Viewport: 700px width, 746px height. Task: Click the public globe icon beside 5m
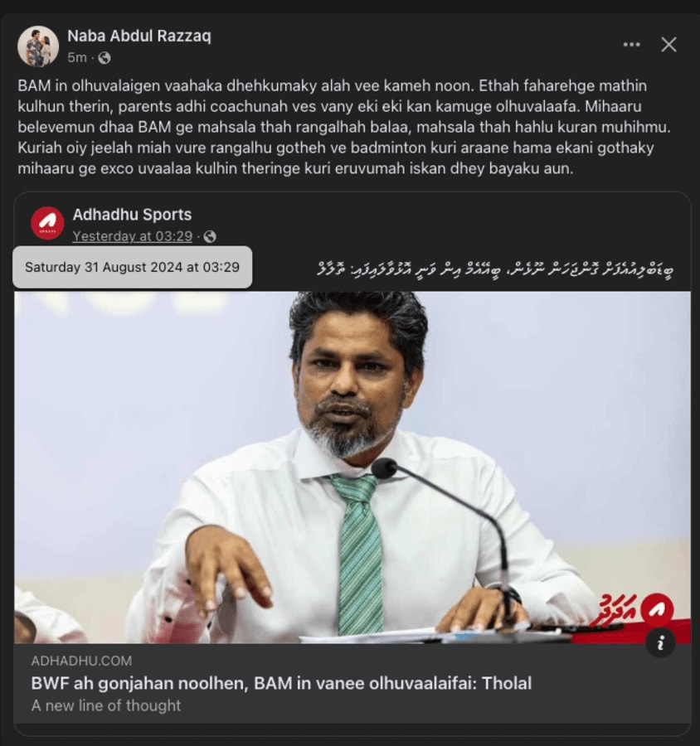(105, 58)
